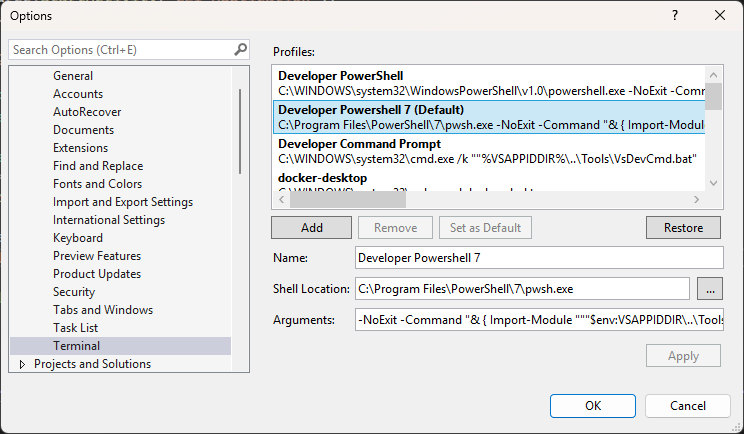Click the Restore button
This screenshot has height=434, width=744.
683,228
